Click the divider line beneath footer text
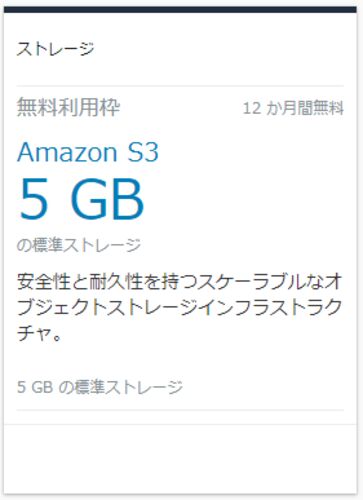 tap(180, 410)
